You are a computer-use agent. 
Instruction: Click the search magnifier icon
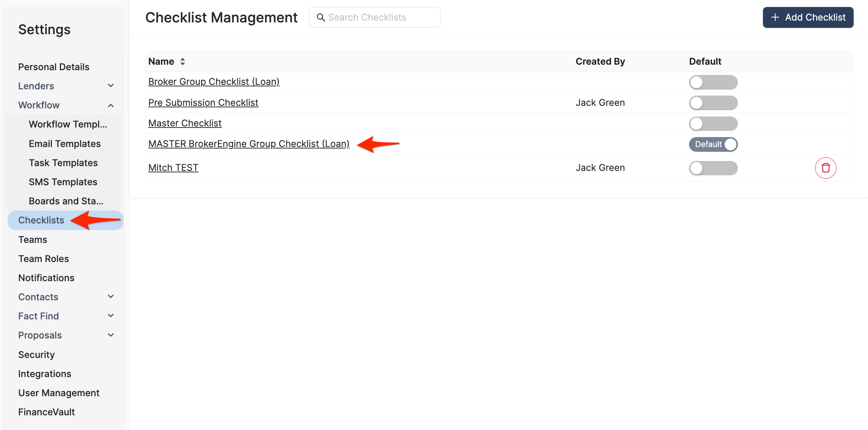[320, 17]
